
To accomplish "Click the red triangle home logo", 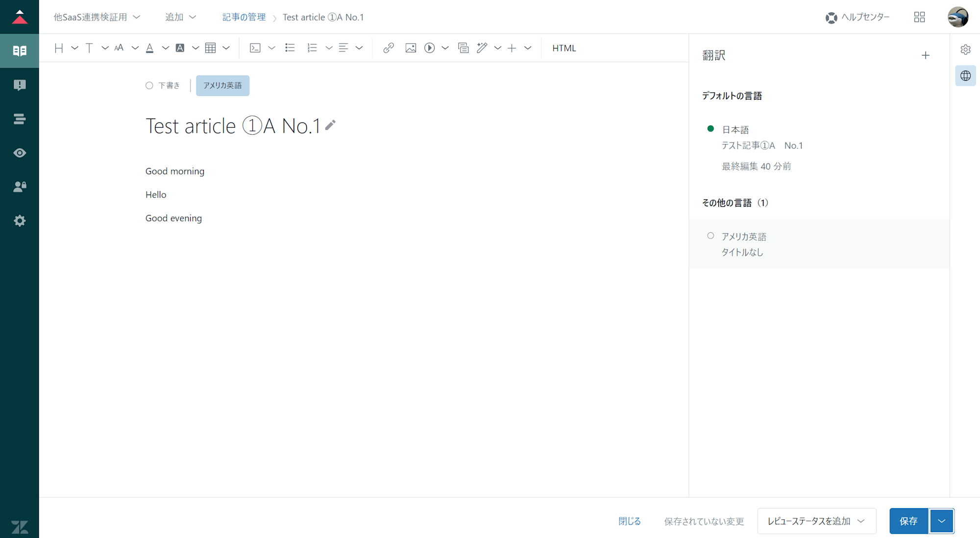I will tap(20, 17).
